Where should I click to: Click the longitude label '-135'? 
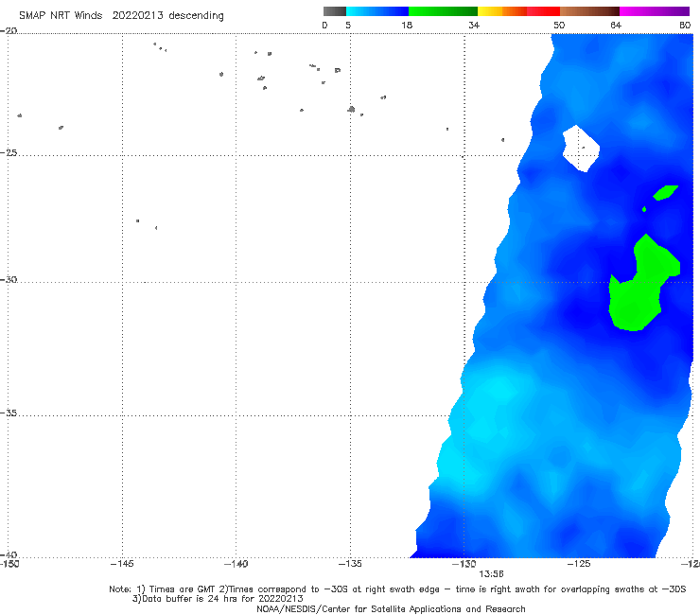click(x=350, y=564)
